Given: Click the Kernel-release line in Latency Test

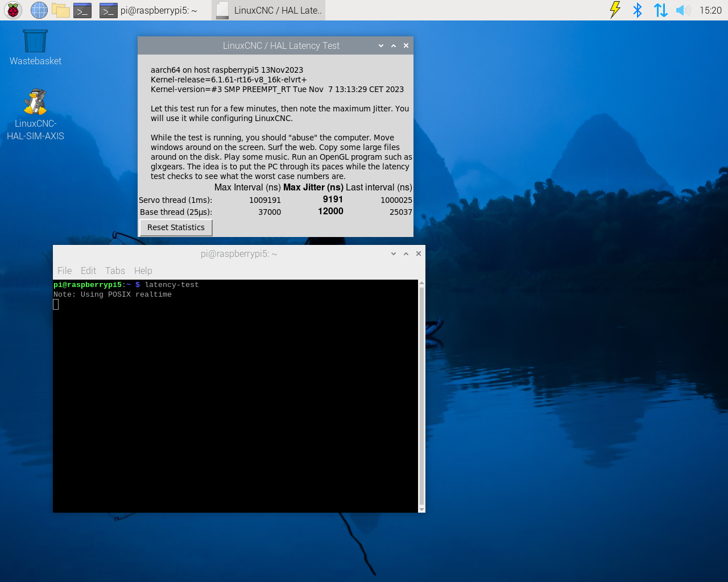Looking at the screenshot, I should point(229,80).
